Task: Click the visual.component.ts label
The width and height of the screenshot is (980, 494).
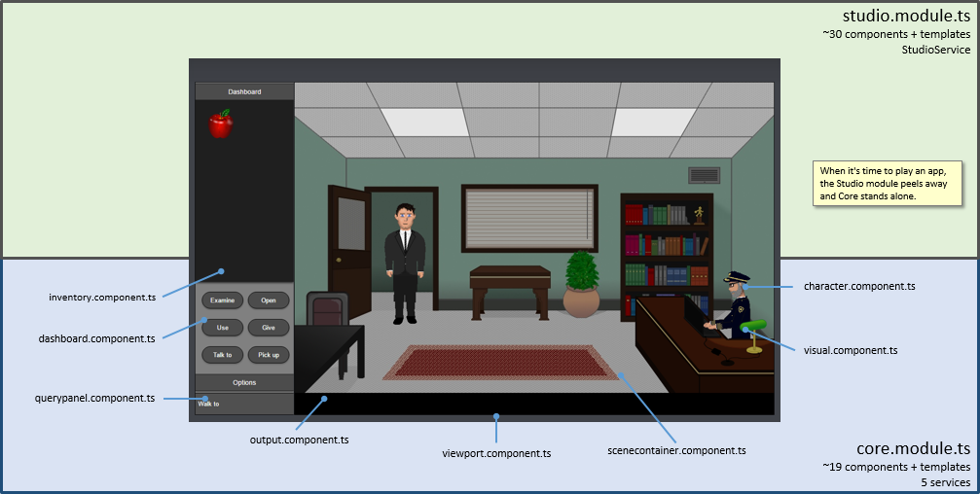Action: (851, 350)
